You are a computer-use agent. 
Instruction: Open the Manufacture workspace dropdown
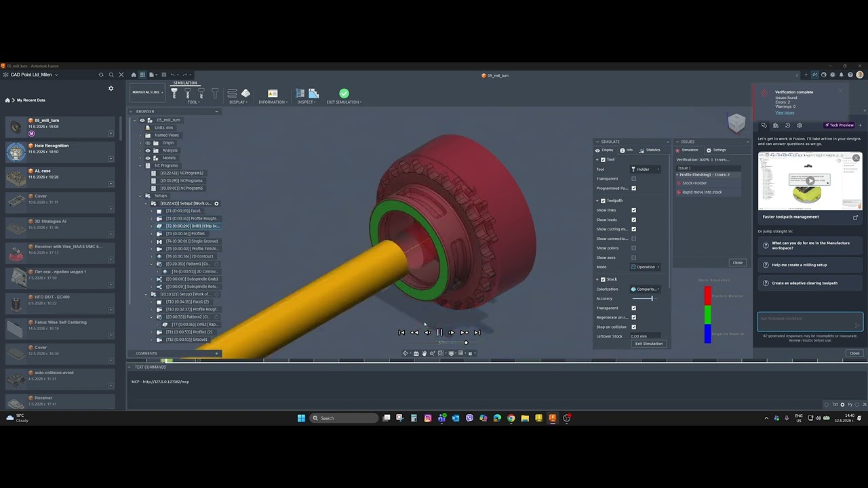point(146,92)
